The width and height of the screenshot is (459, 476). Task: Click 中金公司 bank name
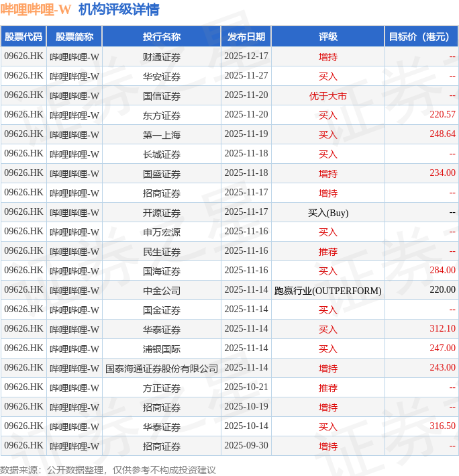pos(162,291)
